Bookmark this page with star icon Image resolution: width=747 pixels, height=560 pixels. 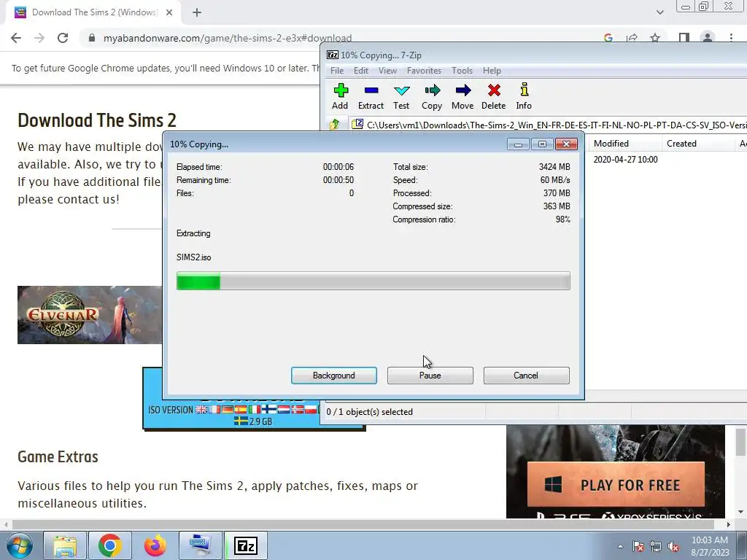tap(655, 38)
